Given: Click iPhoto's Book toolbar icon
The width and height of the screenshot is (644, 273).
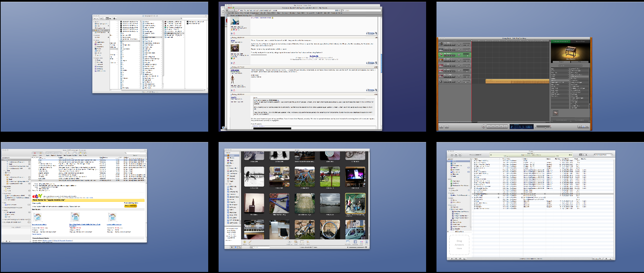Looking at the screenshot, I should pyautogui.click(x=296, y=242).
